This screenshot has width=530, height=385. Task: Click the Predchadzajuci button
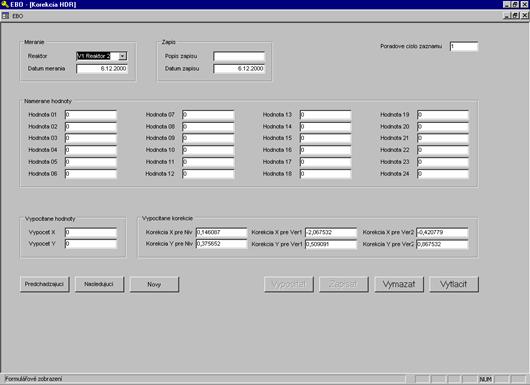pos(45,284)
